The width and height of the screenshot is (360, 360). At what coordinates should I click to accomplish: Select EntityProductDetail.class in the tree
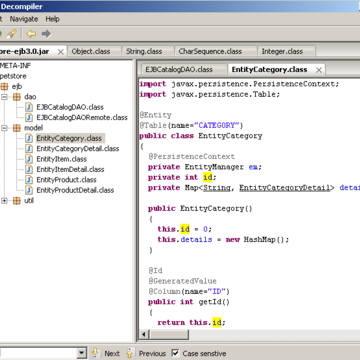[75, 190]
